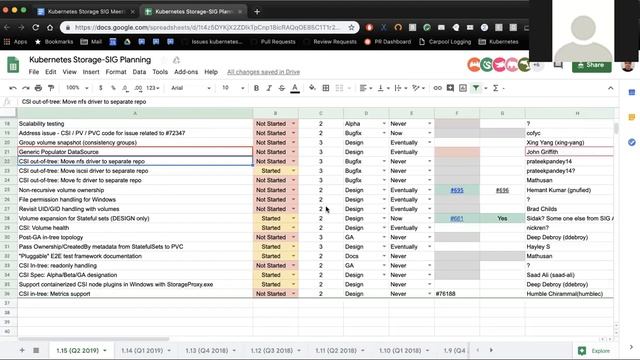Toggle Strikethrough formatting

(x=282, y=88)
